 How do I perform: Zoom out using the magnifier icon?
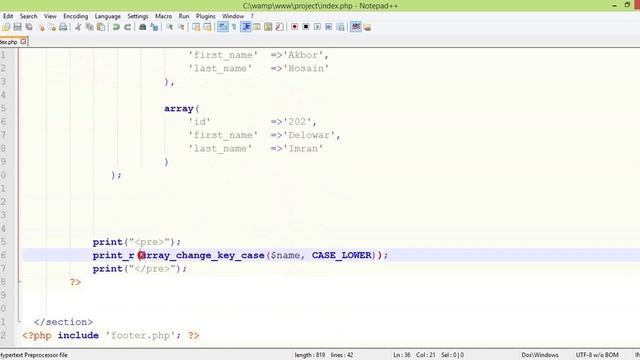(181, 27)
